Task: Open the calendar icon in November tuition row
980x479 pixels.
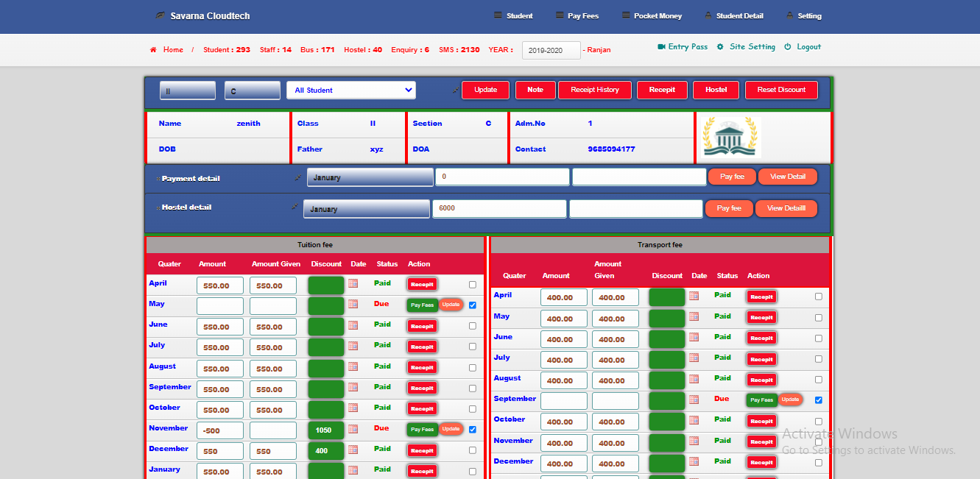Action: click(353, 428)
